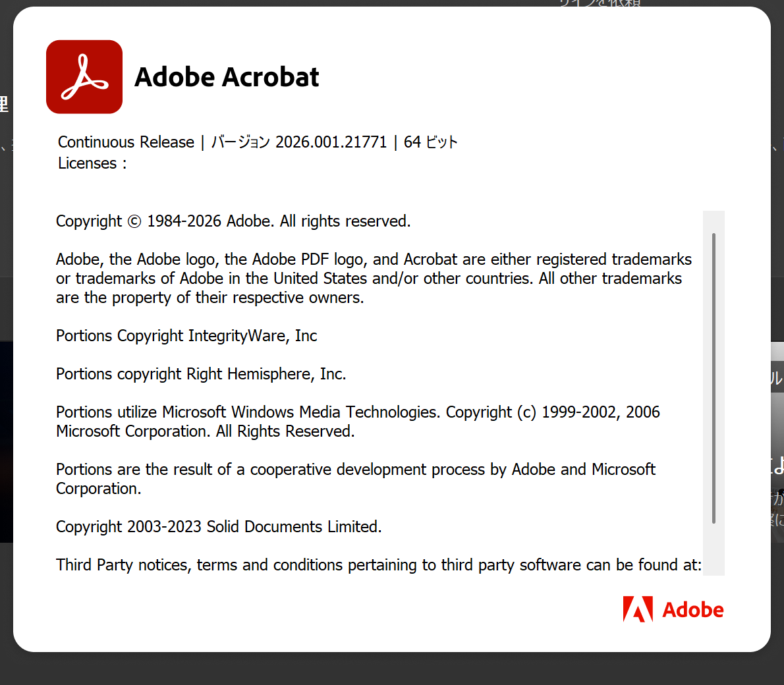The height and width of the screenshot is (685, 784).
Task: Click the scrollbar track below the thumb
Action: (x=714, y=550)
